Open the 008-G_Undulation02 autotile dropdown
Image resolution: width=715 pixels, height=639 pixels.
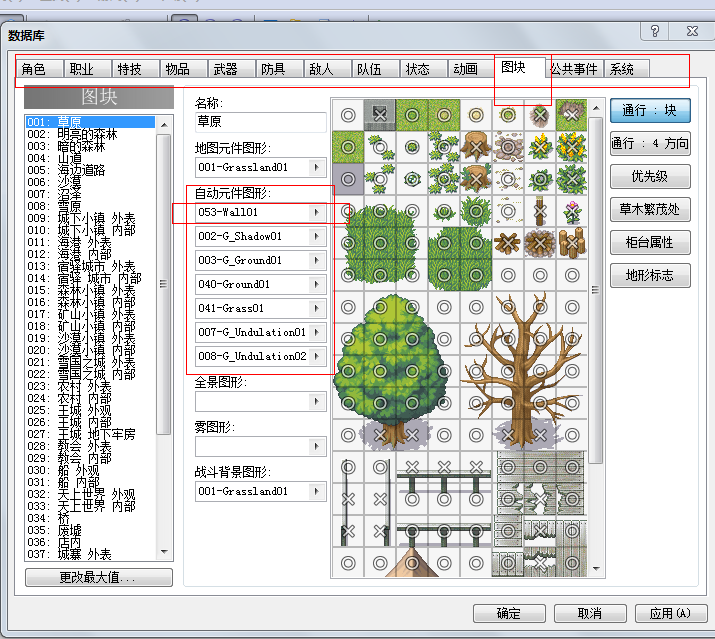pos(316,356)
